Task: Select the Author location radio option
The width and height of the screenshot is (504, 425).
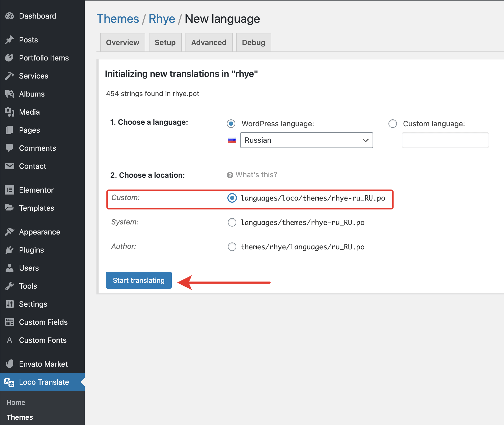Action: click(232, 247)
